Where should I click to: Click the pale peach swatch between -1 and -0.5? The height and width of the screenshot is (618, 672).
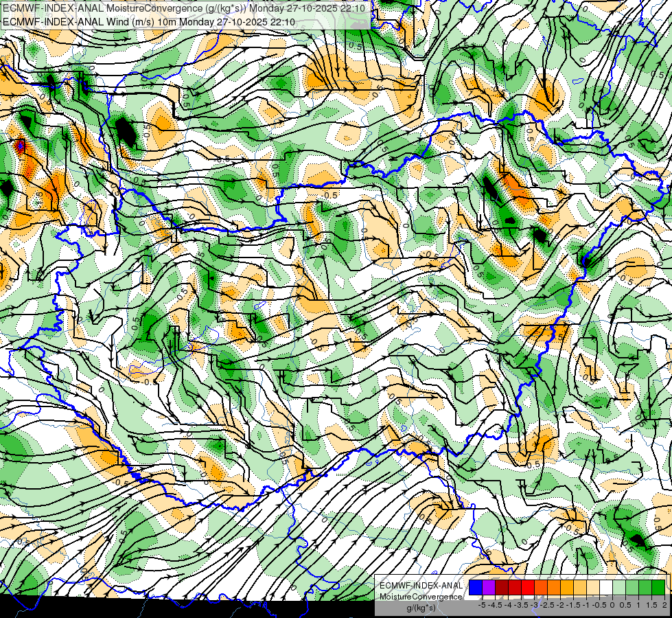[x=592, y=588]
